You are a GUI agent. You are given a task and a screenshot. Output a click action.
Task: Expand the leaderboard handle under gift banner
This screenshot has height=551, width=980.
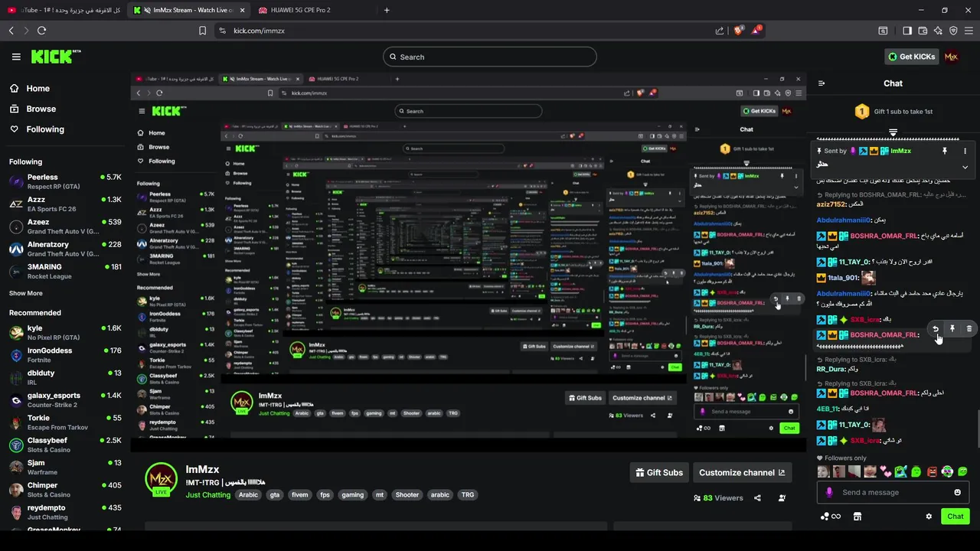click(x=893, y=133)
